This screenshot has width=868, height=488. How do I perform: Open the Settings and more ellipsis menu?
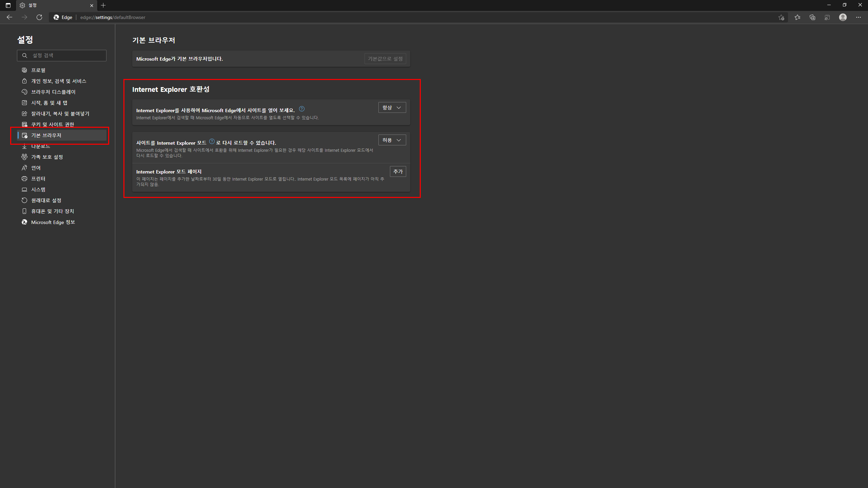tap(858, 17)
